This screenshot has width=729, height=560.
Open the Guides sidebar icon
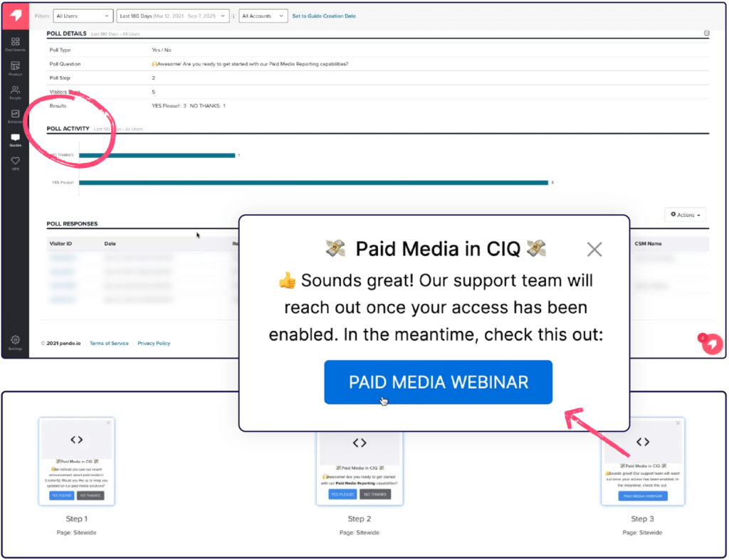[x=16, y=139]
